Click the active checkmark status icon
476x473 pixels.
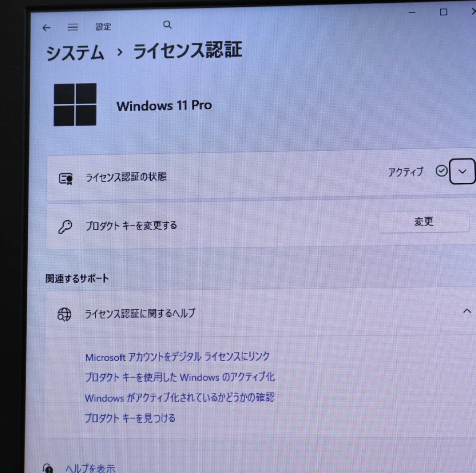click(442, 171)
